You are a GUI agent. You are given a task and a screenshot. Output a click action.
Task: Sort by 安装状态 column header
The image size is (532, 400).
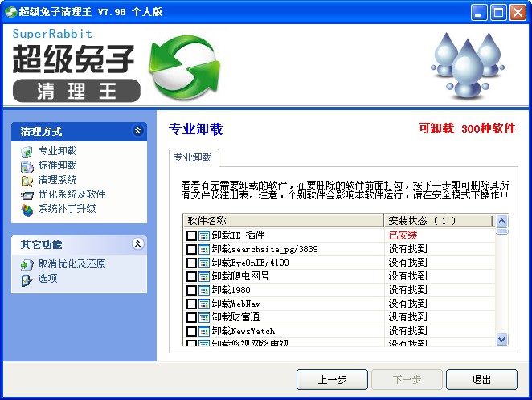(x=438, y=221)
